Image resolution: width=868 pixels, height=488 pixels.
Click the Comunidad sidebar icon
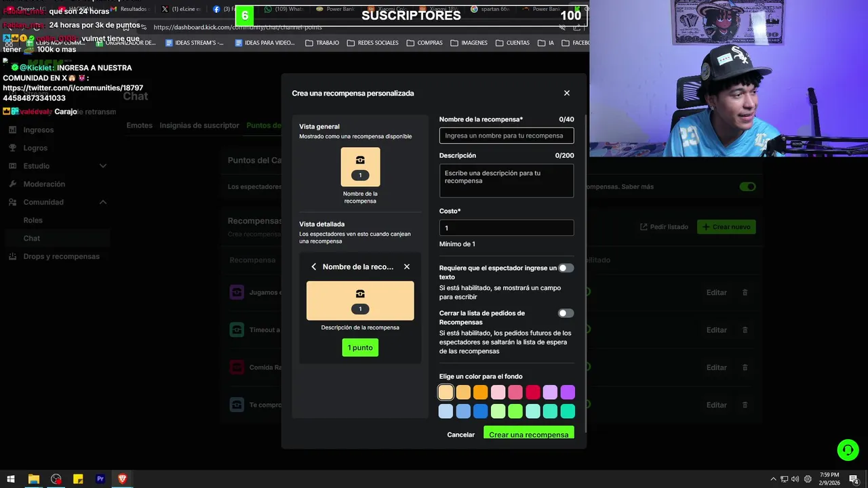[13, 202]
